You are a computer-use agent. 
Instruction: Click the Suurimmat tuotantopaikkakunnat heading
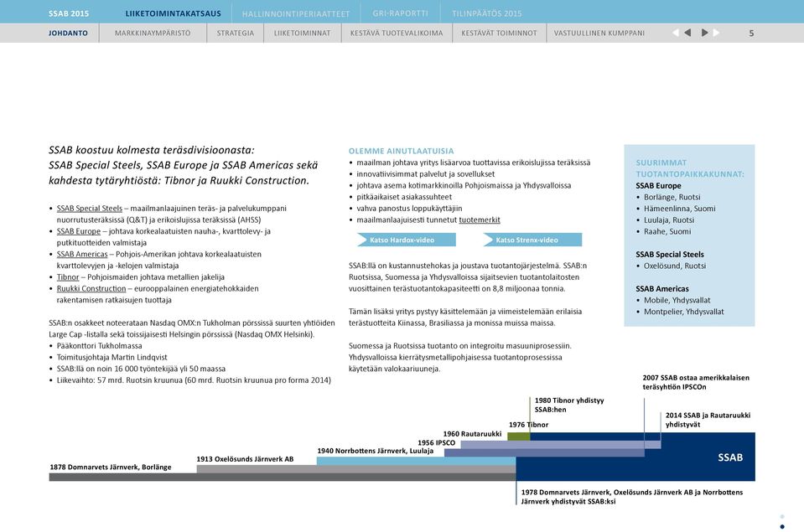click(x=690, y=168)
